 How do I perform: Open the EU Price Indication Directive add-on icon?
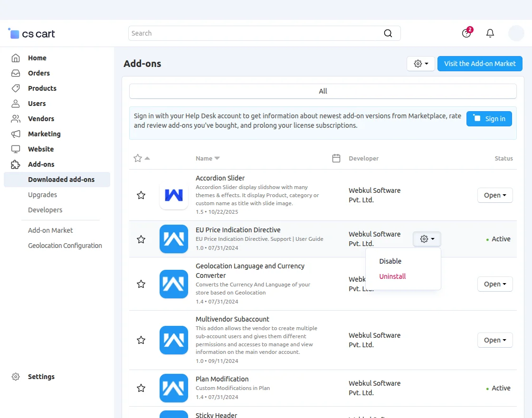click(174, 239)
